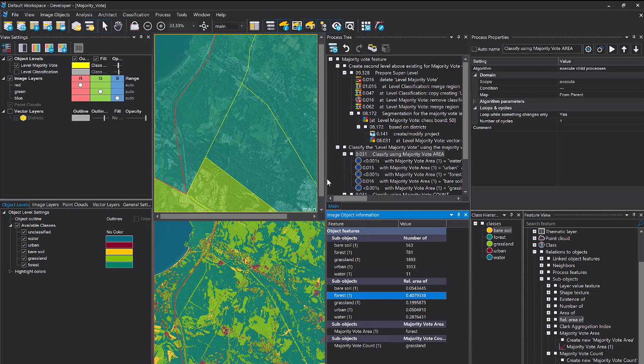Image resolution: width=644 pixels, height=364 pixels.
Task: Expand the Algorithm parameters section
Action: pos(475,101)
